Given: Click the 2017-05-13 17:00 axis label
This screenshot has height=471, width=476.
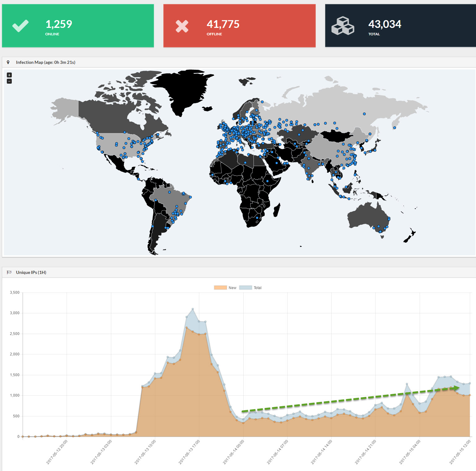Looking at the screenshot, I should pos(189,452).
